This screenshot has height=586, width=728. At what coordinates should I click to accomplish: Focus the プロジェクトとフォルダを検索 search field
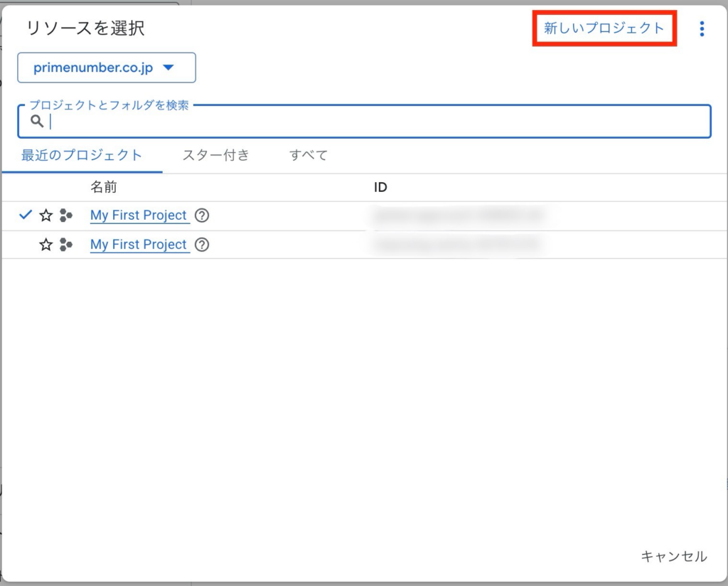click(x=377, y=122)
